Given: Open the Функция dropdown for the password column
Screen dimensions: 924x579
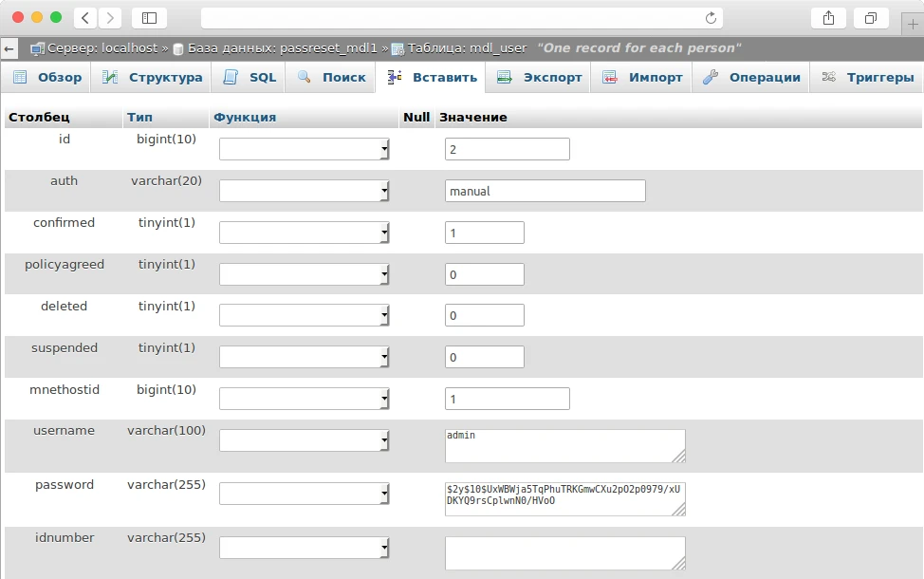Looking at the screenshot, I should (x=302, y=493).
